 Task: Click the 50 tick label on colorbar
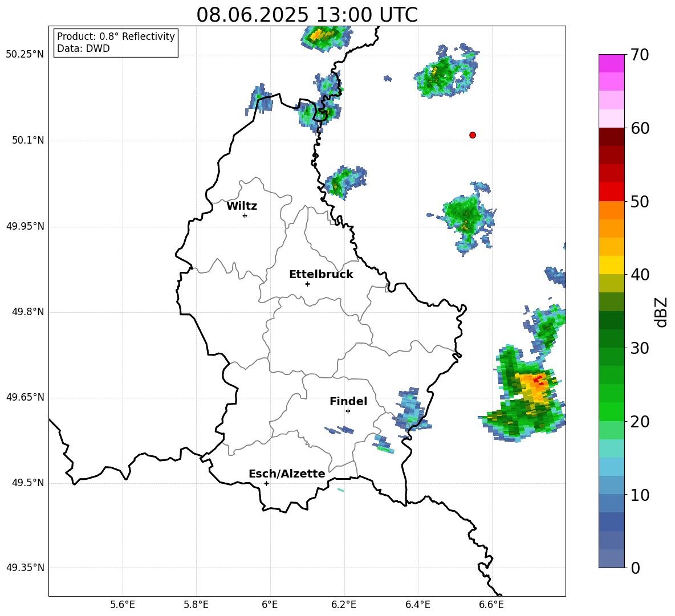[640, 201]
